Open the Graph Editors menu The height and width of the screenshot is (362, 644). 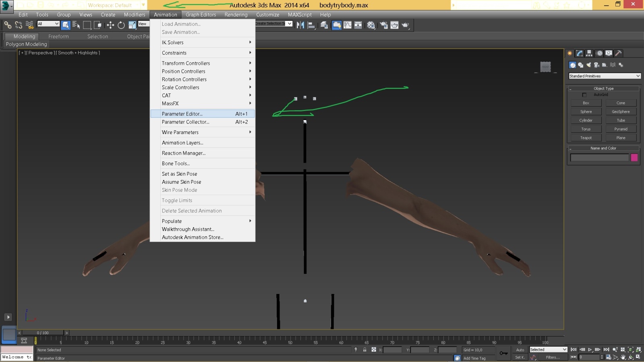pos(201,14)
